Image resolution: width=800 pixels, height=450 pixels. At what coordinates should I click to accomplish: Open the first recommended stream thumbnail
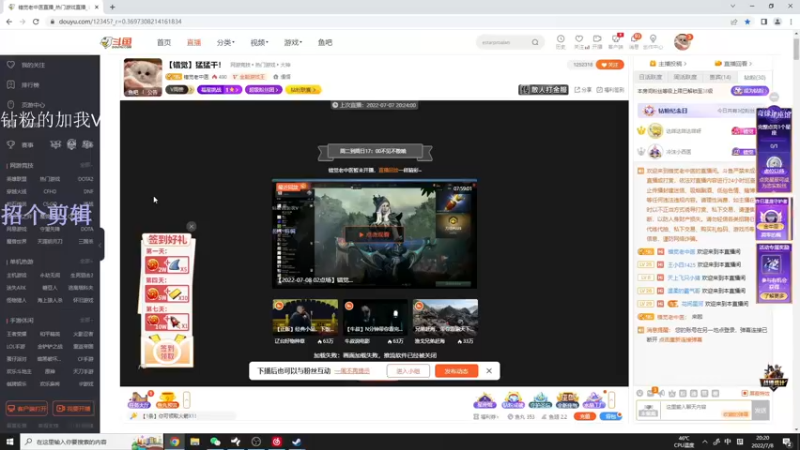[305, 316]
